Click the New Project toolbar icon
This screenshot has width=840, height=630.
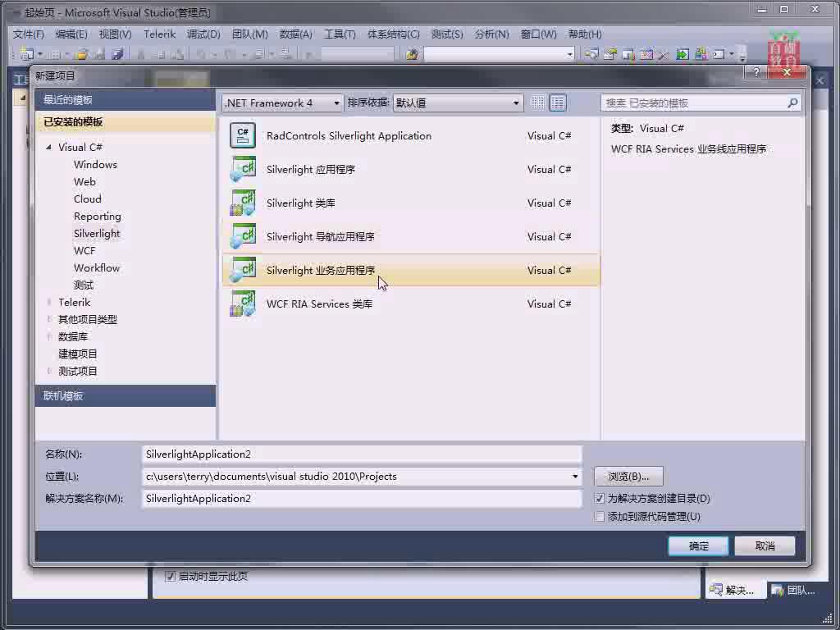pyautogui.click(x=26, y=54)
